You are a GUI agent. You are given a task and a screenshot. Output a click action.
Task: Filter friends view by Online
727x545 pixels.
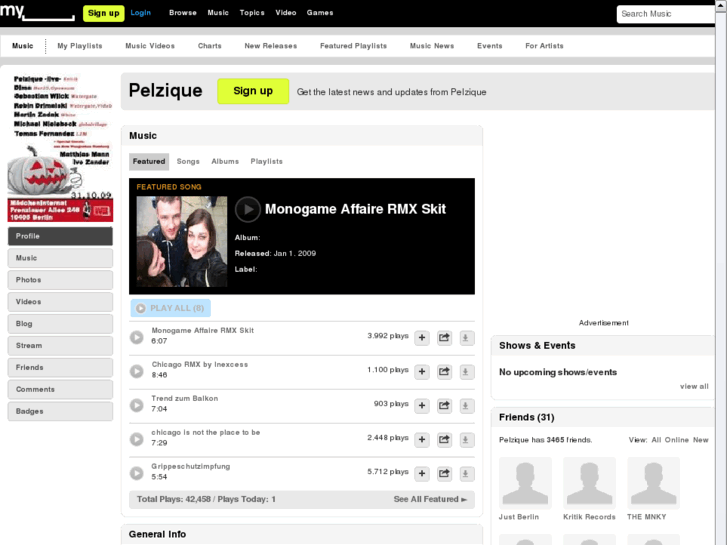(676, 440)
